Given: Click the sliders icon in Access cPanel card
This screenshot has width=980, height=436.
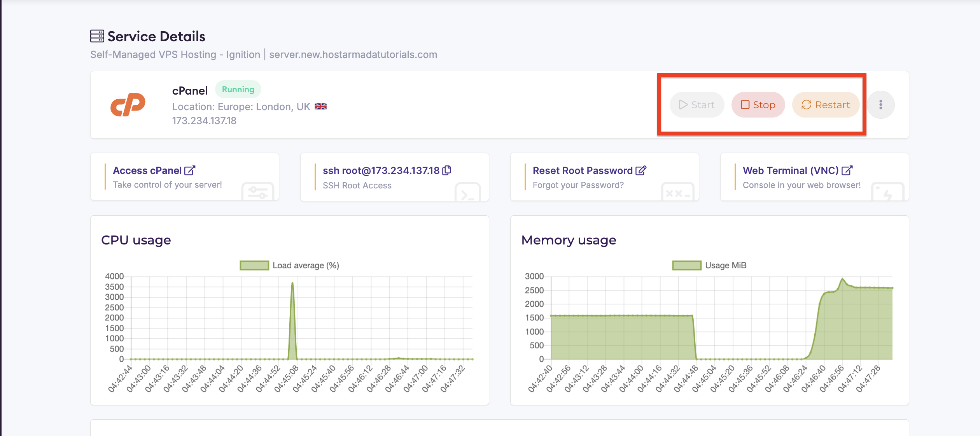Looking at the screenshot, I should 257,192.
